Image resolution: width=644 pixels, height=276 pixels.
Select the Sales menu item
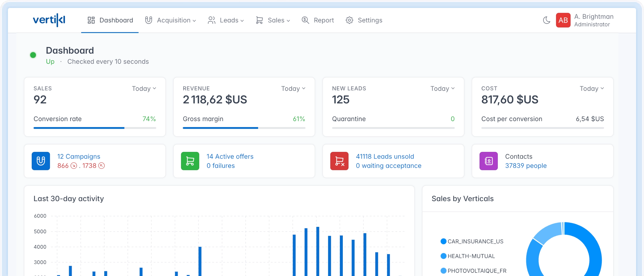click(276, 20)
